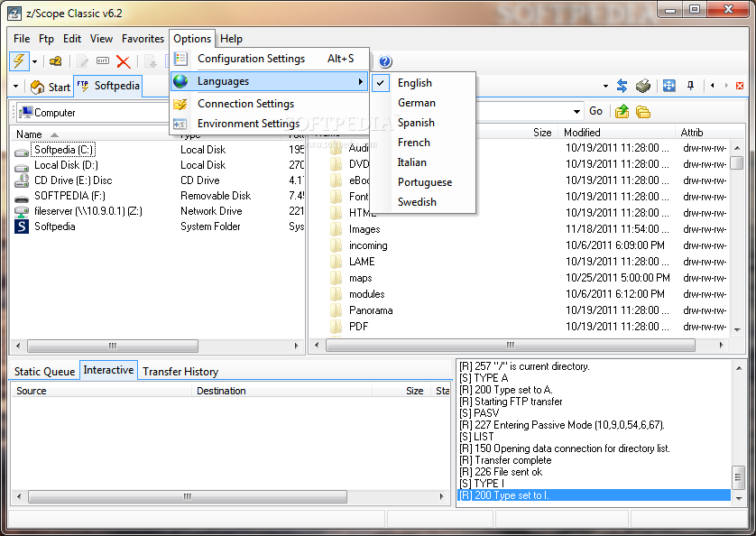This screenshot has height=536, width=756.
Task: Switch to the Softpedia FTP session tab
Action: pos(108,86)
